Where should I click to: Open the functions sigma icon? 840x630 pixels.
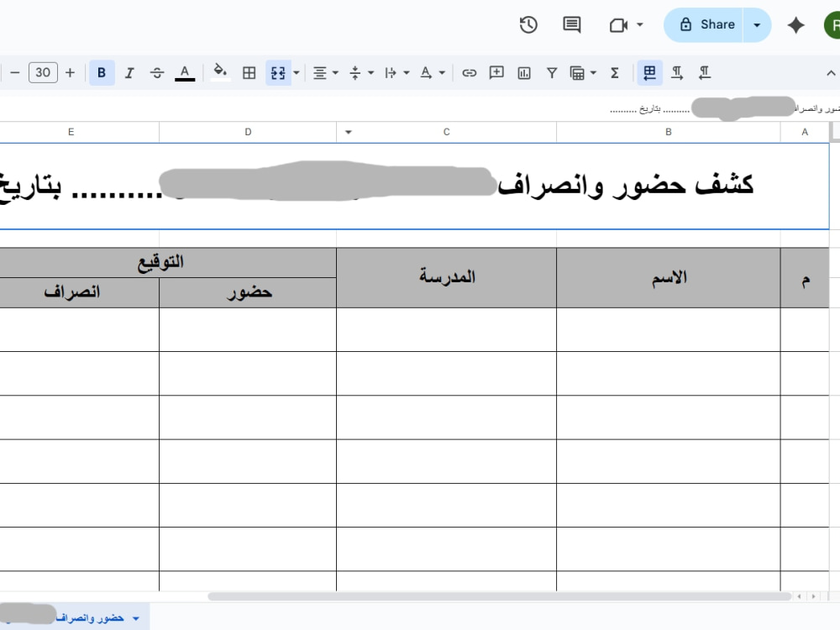(615, 72)
